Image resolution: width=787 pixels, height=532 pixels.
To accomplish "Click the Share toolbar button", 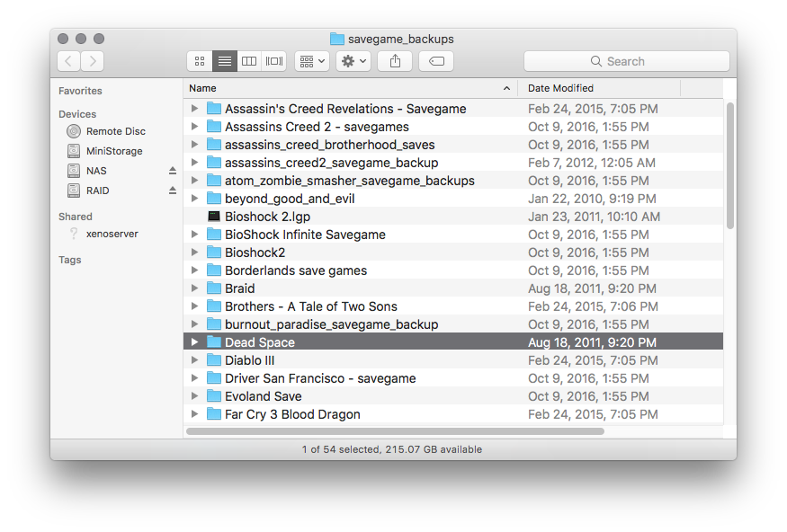I will pos(395,61).
